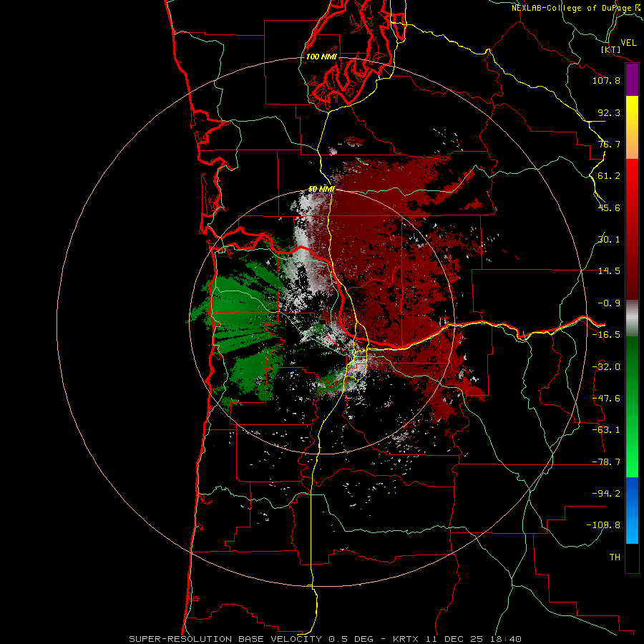This screenshot has width=644, height=644.
Task: Click the 100 NMI range ring label
Action: tap(321, 57)
